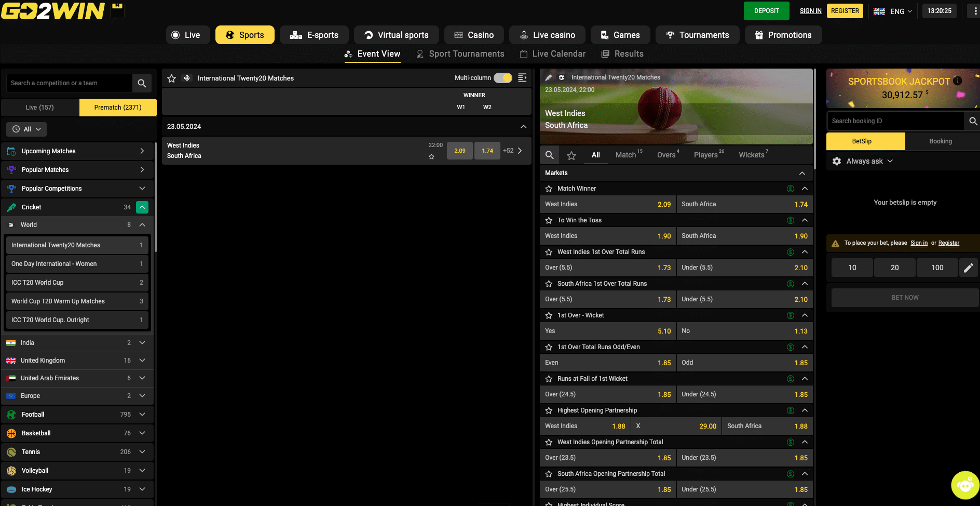Click the green DEPOSIT button
Image resolution: width=980 pixels, height=506 pixels.
tap(767, 11)
